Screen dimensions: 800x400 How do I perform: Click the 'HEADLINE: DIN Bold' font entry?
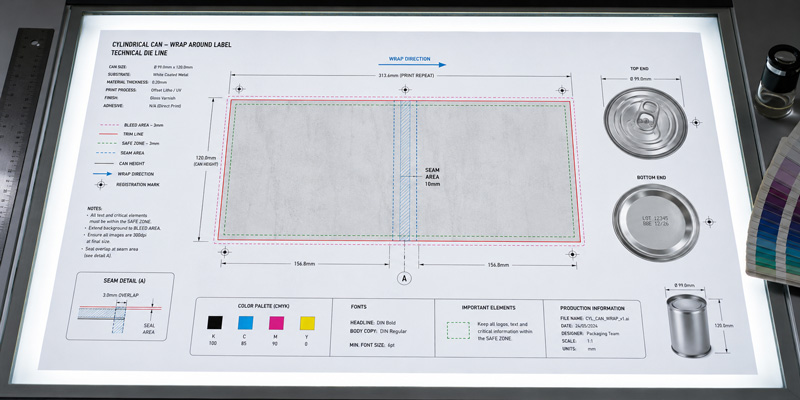(x=372, y=322)
